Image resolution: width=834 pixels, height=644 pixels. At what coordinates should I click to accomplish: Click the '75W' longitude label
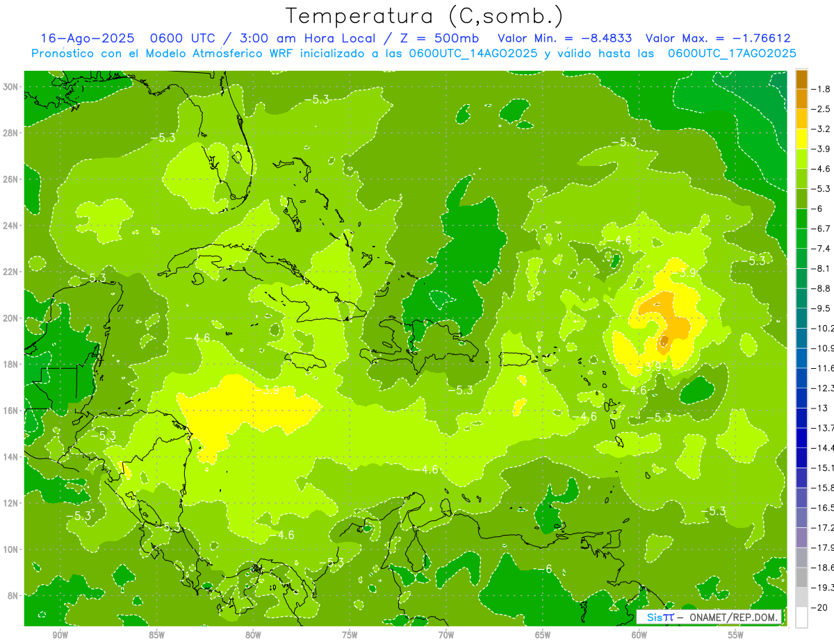click(x=350, y=635)
